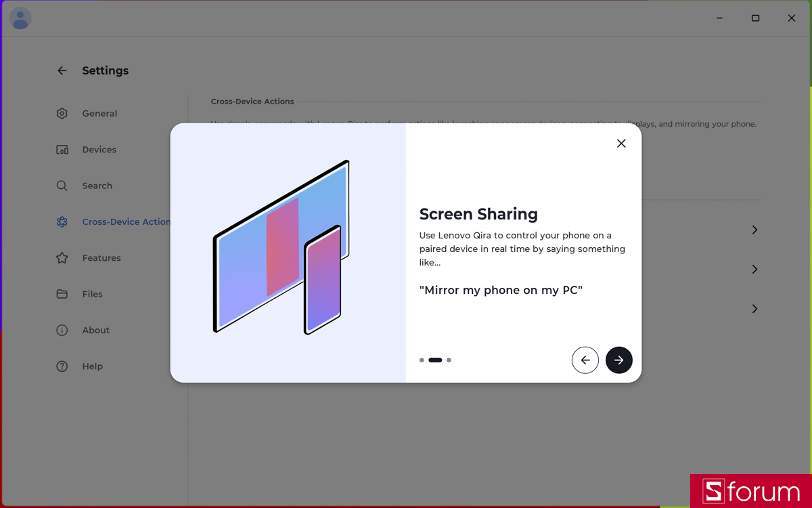Select the Cross-Device Actions sidebar icon

click(x=62, y=221)
